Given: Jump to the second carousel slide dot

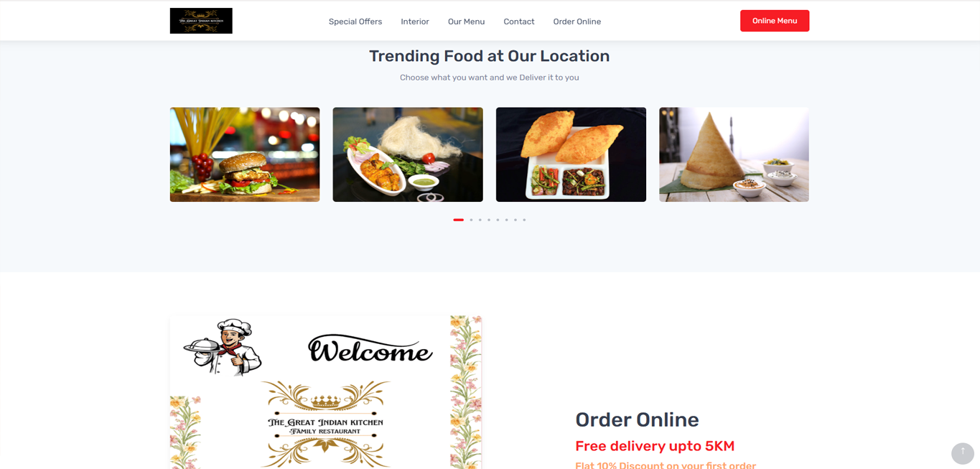Looking at the screenshot, I should point(471,220).
